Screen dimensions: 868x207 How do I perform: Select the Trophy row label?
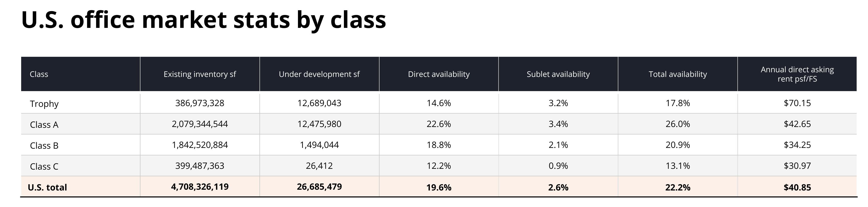pos(44,104)
